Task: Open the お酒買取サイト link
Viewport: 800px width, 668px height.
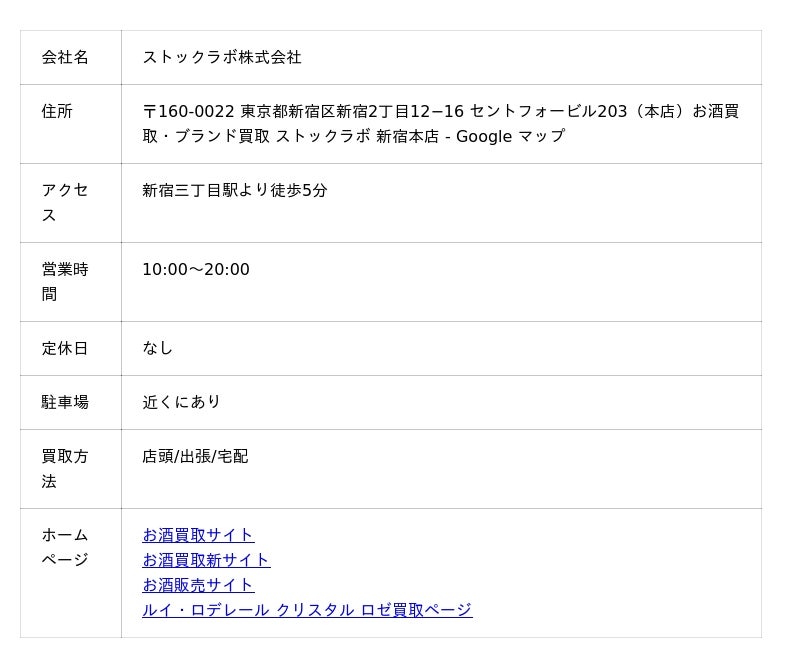Action: 198,535
